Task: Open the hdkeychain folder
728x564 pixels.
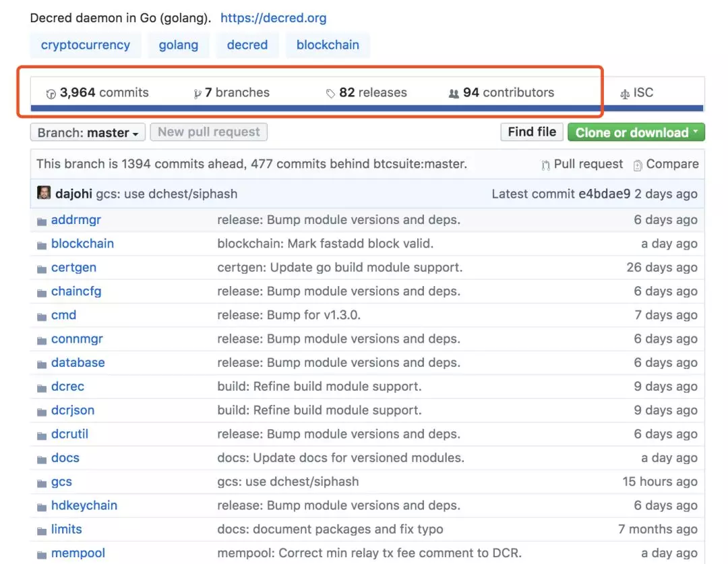Action: (x=84, y=505)
